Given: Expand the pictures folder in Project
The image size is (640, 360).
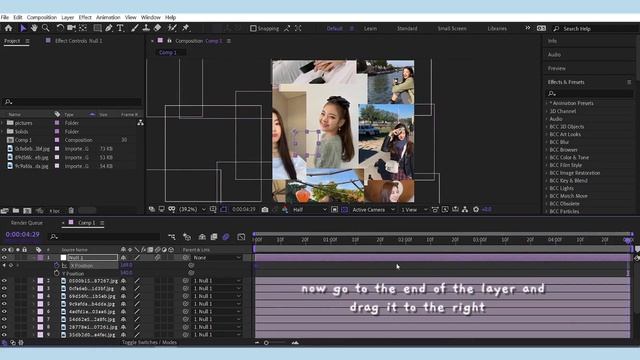Looking at the screenshot, I should [x=2, y=123].
